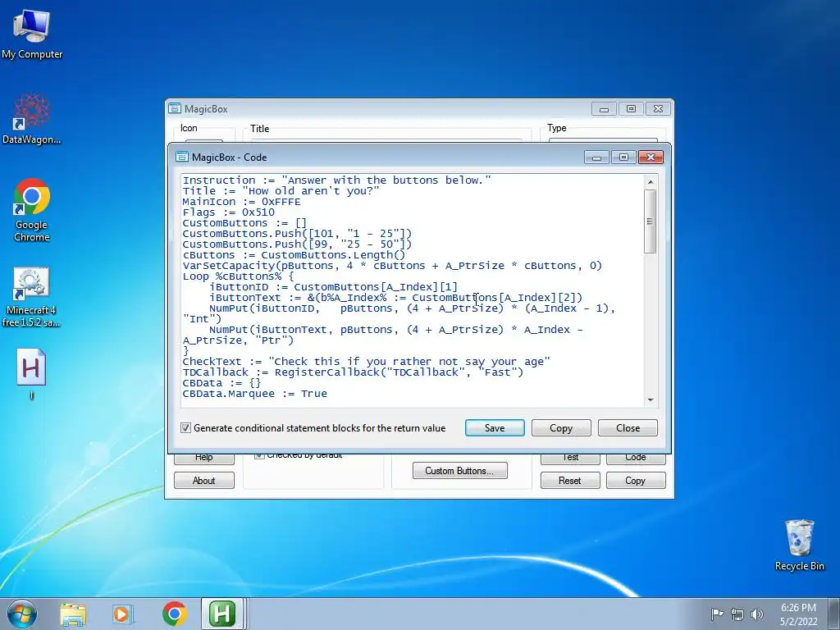Copy the code in the Code window
Image resolution: width=840 pixels, height=630 pixels.
click(561, 428)
